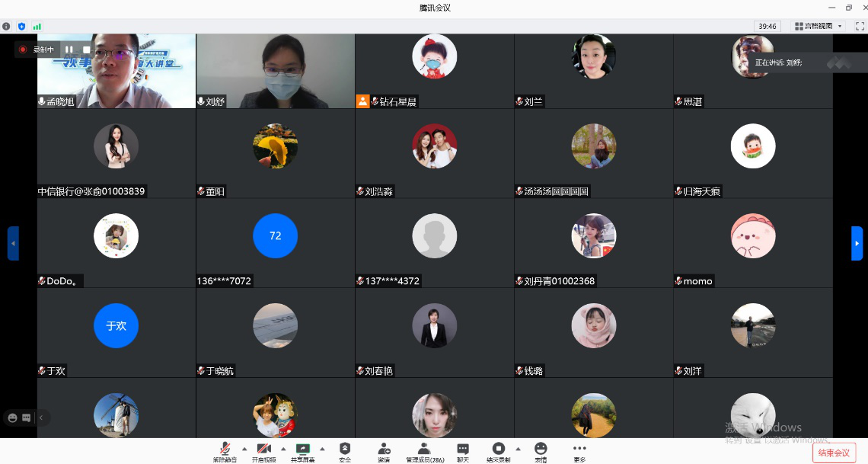
Task: Open the 表情 emoji reactions
Action: (541, 452)
